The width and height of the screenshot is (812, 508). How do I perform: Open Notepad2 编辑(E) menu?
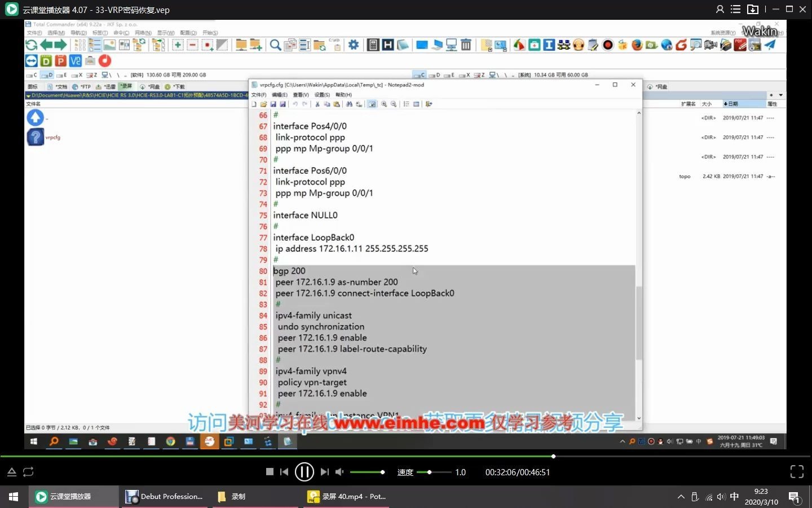click(x=280, y=95)
